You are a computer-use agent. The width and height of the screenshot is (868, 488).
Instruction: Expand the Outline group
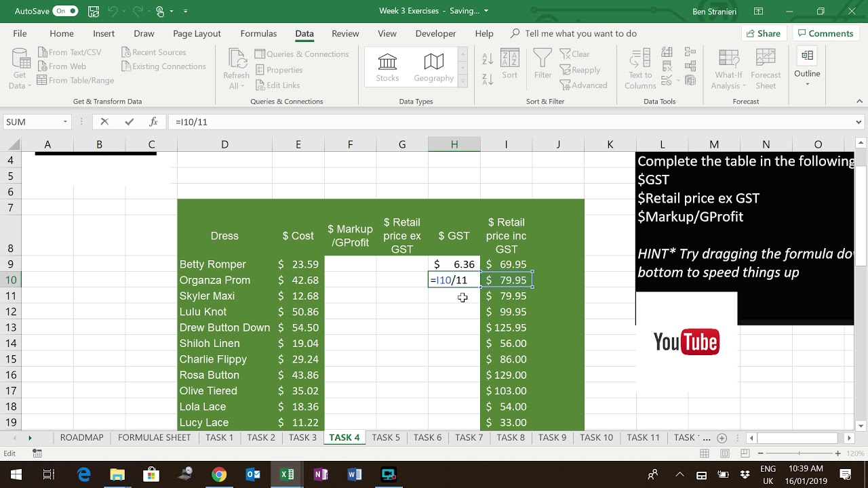tap(807, 68)
